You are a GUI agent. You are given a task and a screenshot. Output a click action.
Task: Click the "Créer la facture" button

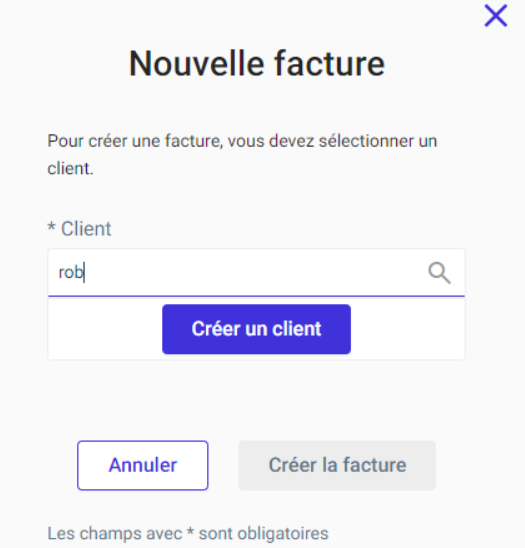[x=337, y=465]
